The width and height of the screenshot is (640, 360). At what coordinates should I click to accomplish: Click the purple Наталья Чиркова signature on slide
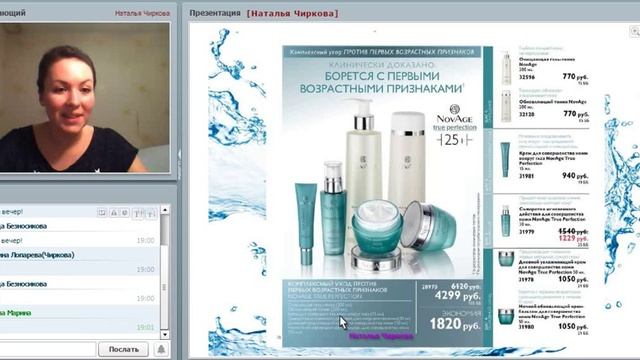coord(381,336)
